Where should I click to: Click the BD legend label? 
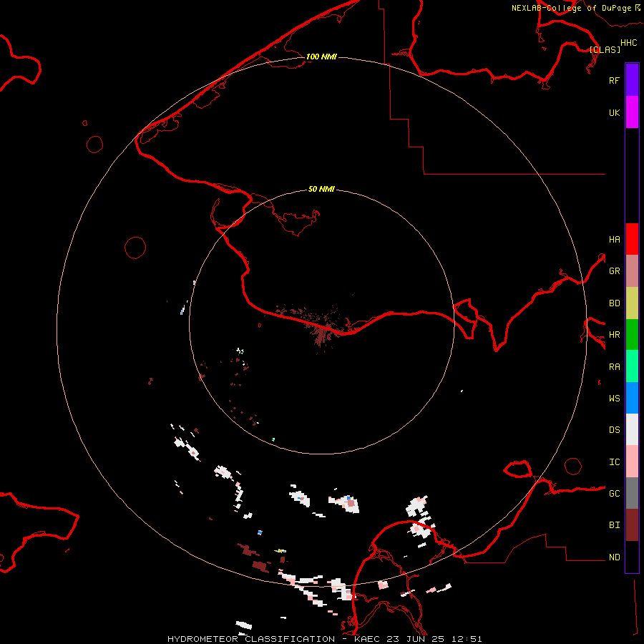(614, 303)
